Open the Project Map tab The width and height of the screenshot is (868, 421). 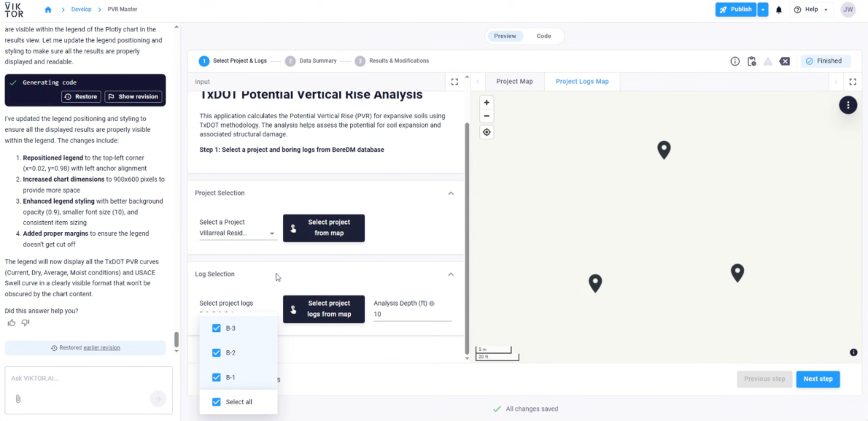coord(514,82)
